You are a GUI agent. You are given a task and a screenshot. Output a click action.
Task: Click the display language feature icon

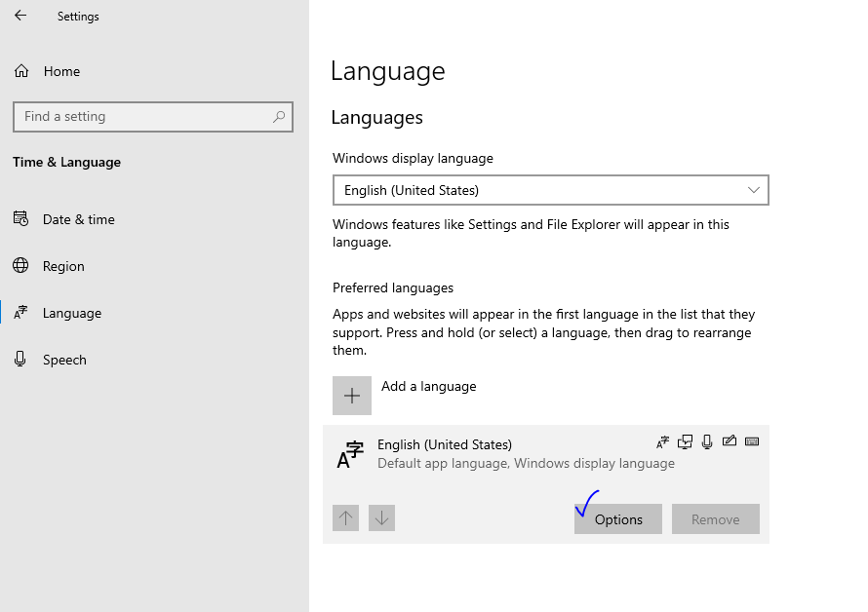coord(662,442)
